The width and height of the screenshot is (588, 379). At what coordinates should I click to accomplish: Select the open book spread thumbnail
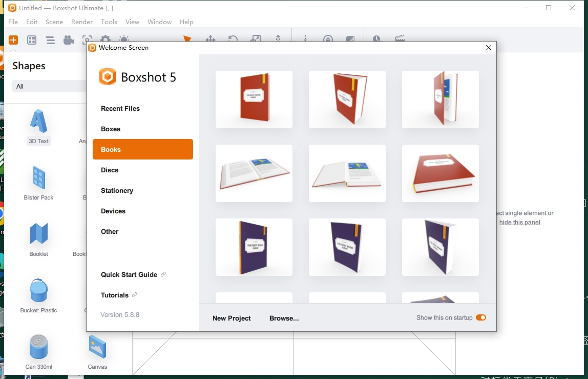pos(254,173)
